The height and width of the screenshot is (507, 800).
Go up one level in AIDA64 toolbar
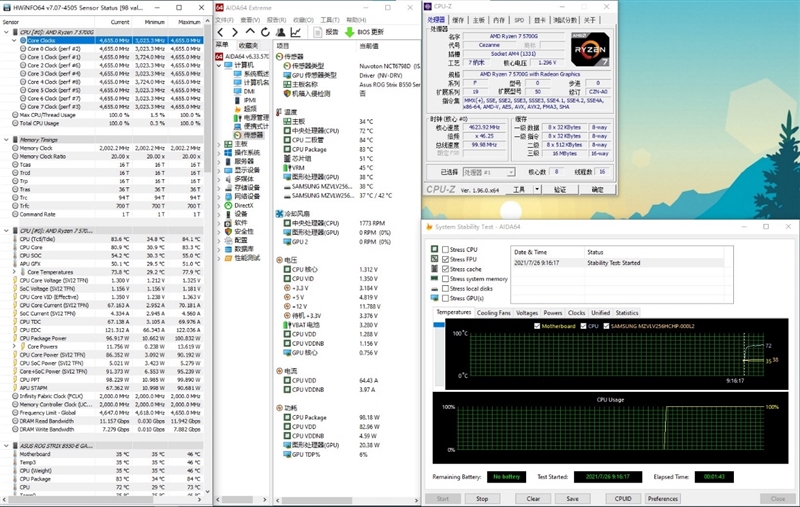tap(250, 32)
